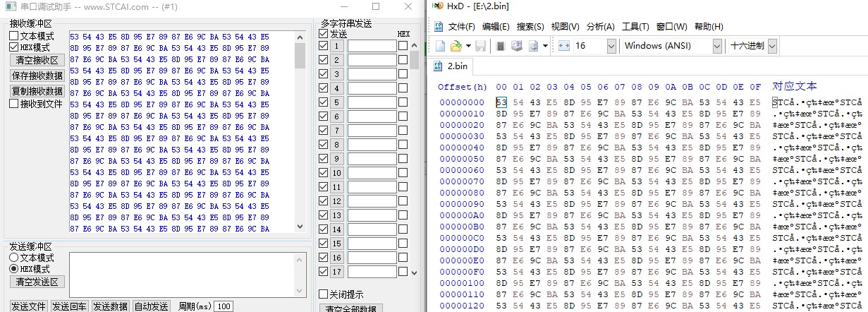Click the Open RAM chip icon in HxD
This screenshot has height=312, width=868.
click(x=501, y=46)
